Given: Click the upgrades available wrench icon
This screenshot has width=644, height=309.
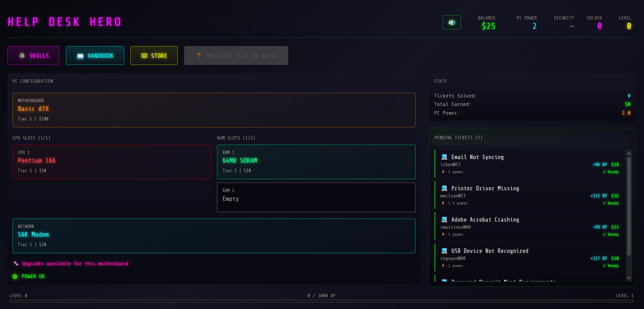Looking at the screenshot, I should [16, 264].
